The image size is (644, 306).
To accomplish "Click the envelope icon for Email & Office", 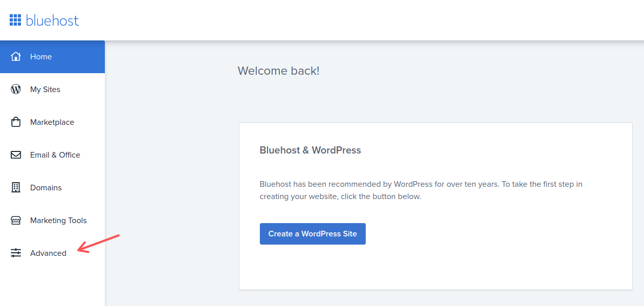I will (15, 155).
